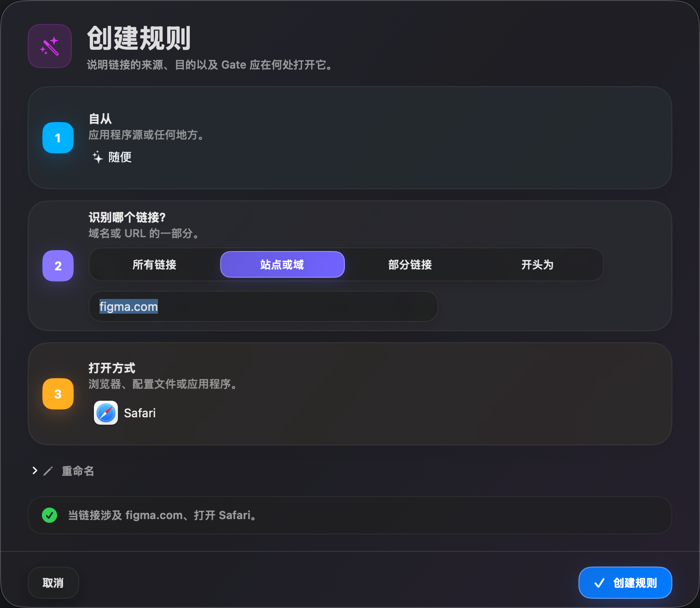This screenshot has height=608, width=700.
Task: Click the green checkmark status icon
Action: (50, 515)
